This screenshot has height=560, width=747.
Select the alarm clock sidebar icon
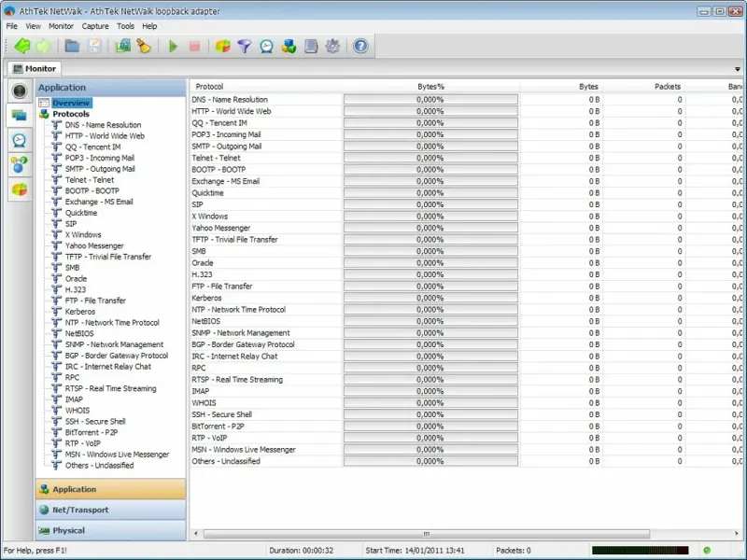click(18, 140)
